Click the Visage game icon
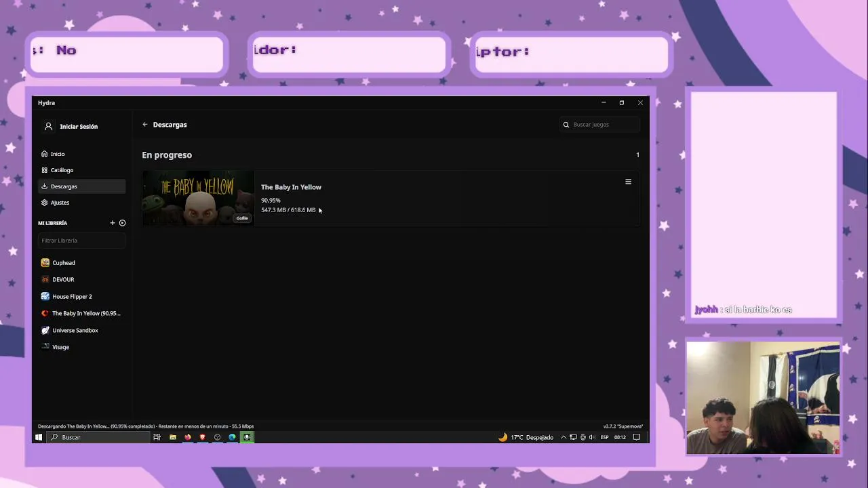 tap(45, 347)
